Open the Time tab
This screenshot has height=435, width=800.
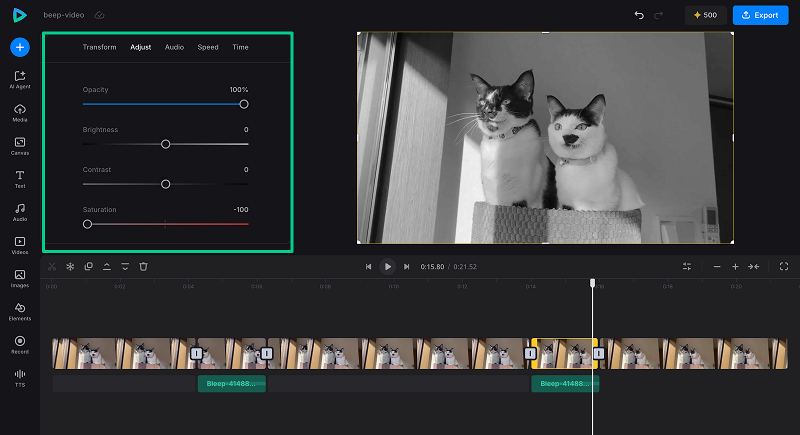240,47
